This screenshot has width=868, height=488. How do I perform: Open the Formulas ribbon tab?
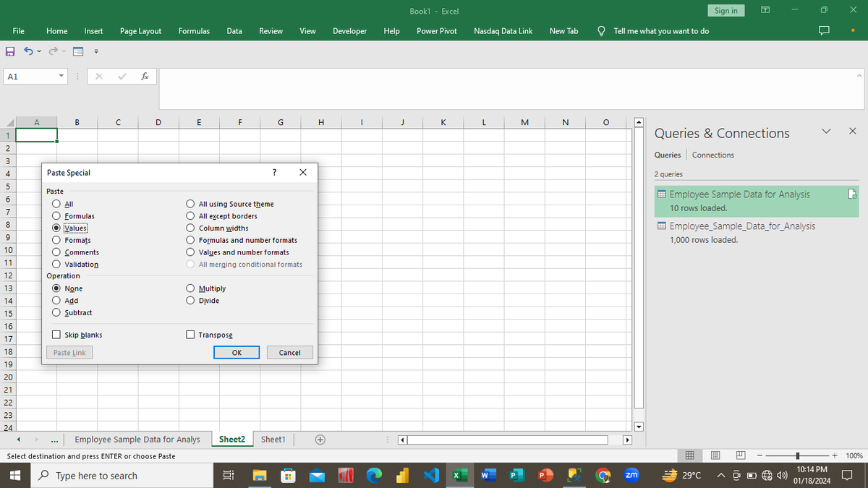(x=194, y=31)
